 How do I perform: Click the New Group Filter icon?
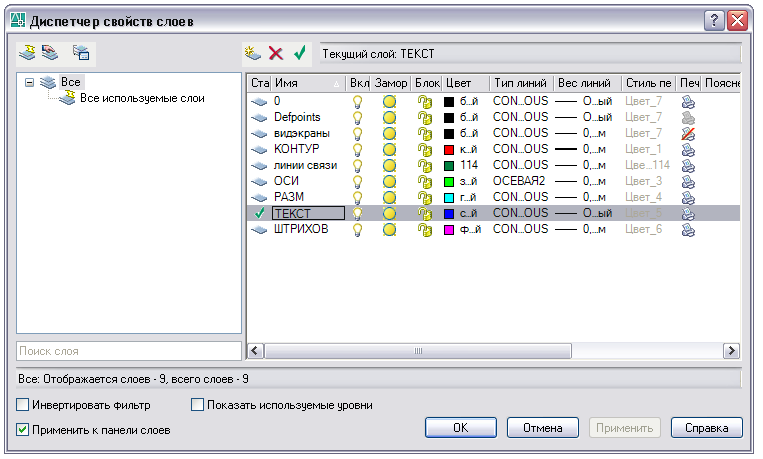coord(50,52)
